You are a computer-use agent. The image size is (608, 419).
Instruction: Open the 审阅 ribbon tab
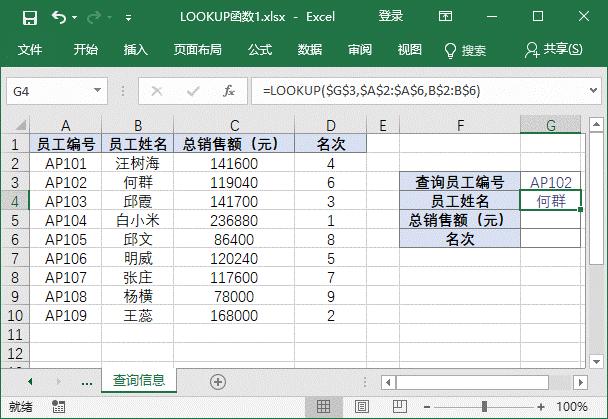tap(360, 50)
